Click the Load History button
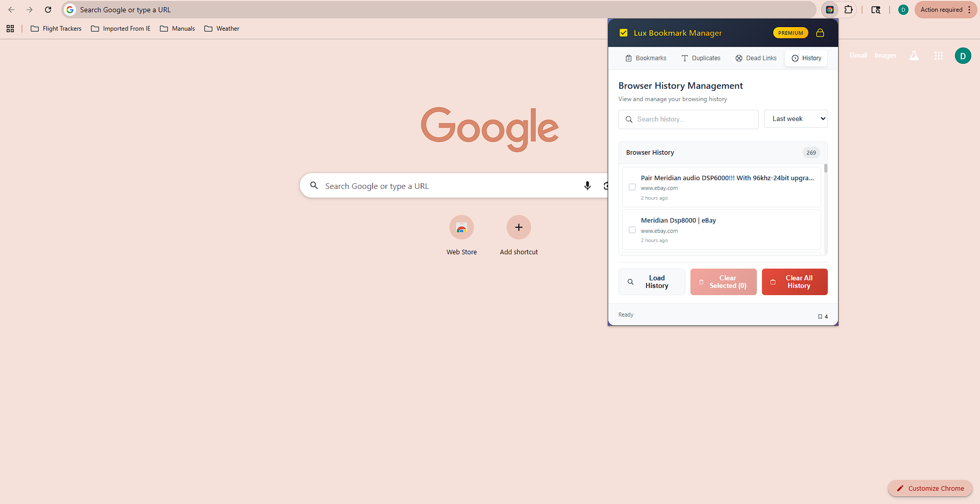 click(x=652, y=281)
